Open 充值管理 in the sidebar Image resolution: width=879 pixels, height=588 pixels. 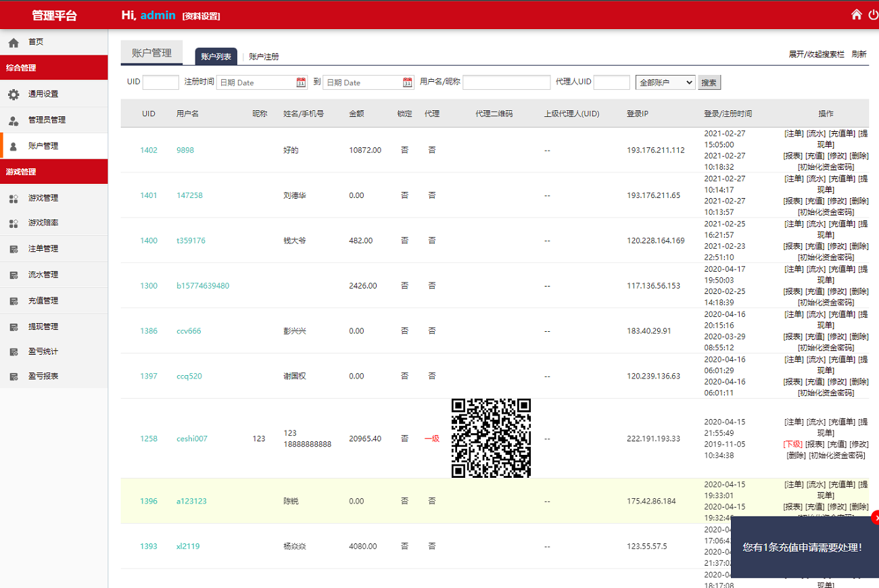tap(43, 301)
